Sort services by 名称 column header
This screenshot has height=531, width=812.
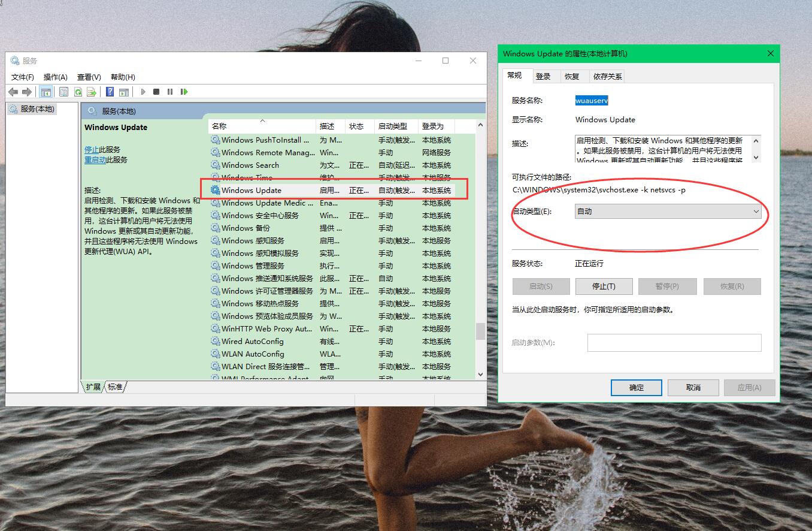[x=262, y=126]
